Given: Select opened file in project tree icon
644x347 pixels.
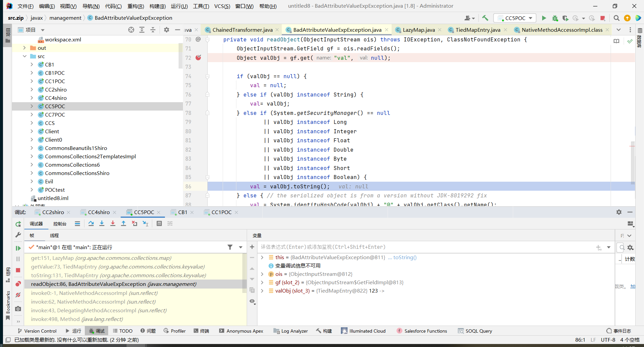Looking at the screenshot, I should click(x=131, y=30).
